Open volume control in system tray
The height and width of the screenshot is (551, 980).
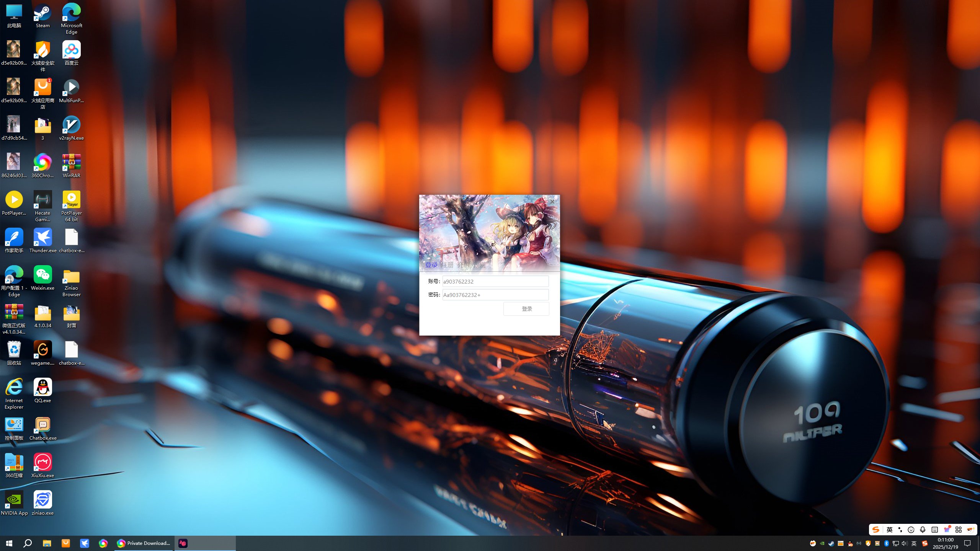pyautogui.click(x=905, y=543)
